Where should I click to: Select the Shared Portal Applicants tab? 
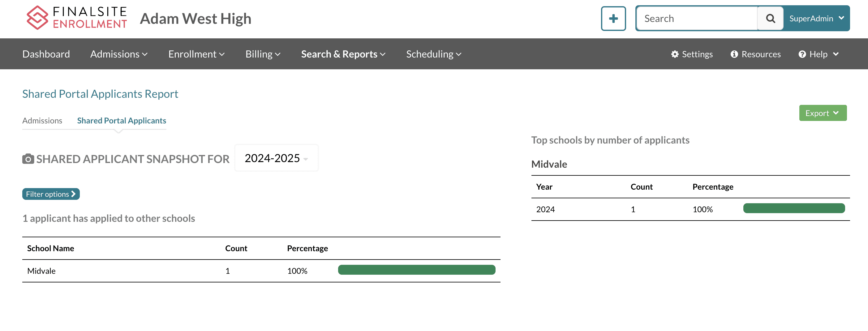point(121,120)
